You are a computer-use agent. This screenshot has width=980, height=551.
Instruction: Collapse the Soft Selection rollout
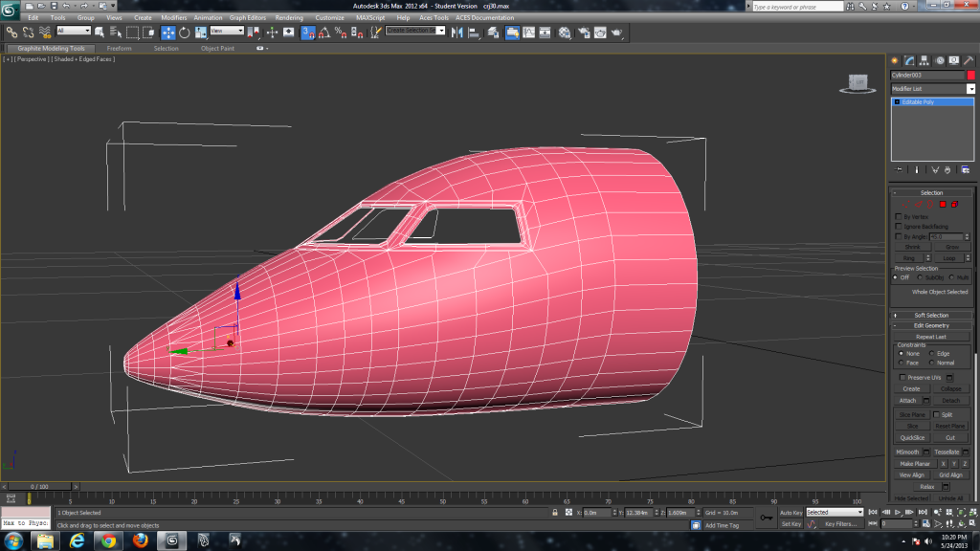point(931,315)
